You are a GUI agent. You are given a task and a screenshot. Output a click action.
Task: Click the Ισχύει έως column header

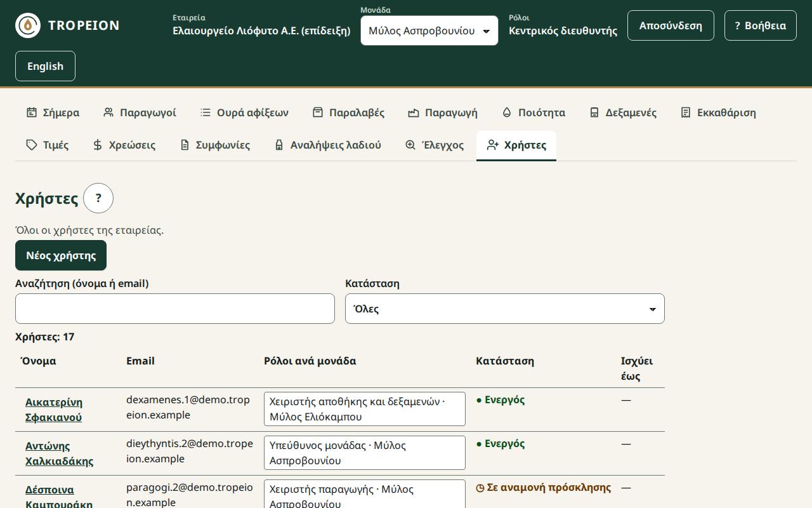[637, 368]
